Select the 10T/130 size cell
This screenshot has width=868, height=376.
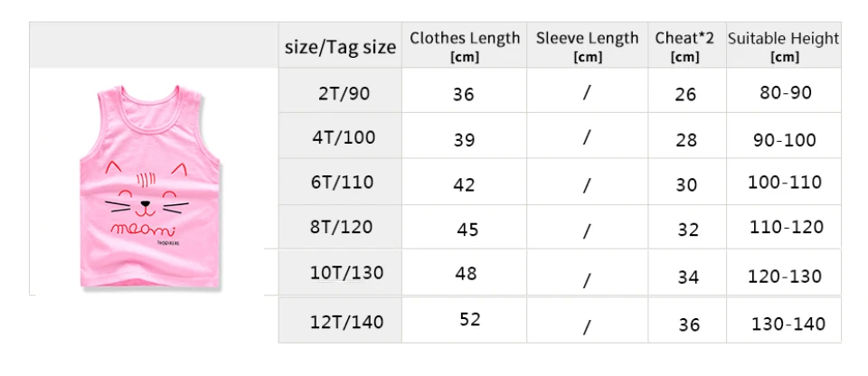tap(340, 272)
